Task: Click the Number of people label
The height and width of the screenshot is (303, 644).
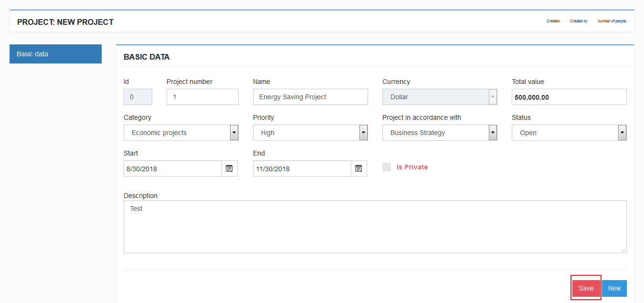Action: [612, 21]
